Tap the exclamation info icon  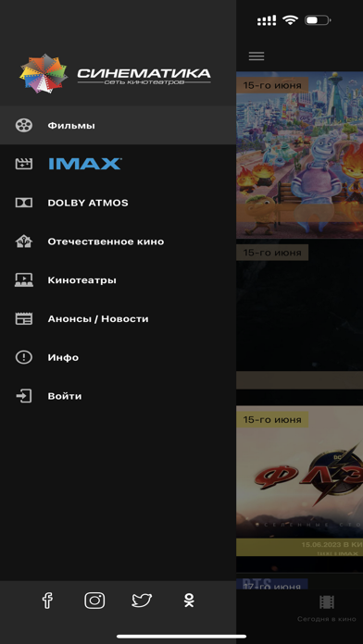click(24, 357)
